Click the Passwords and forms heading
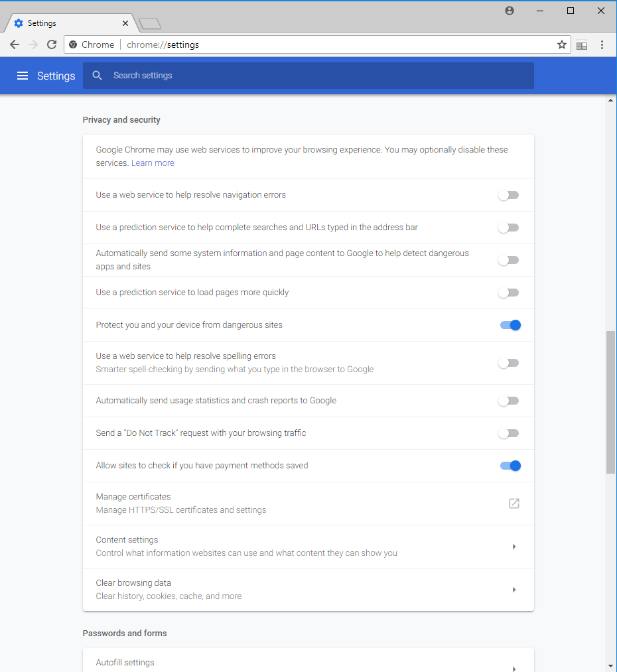This screenshot has width=617, height=672. [125, 634]
